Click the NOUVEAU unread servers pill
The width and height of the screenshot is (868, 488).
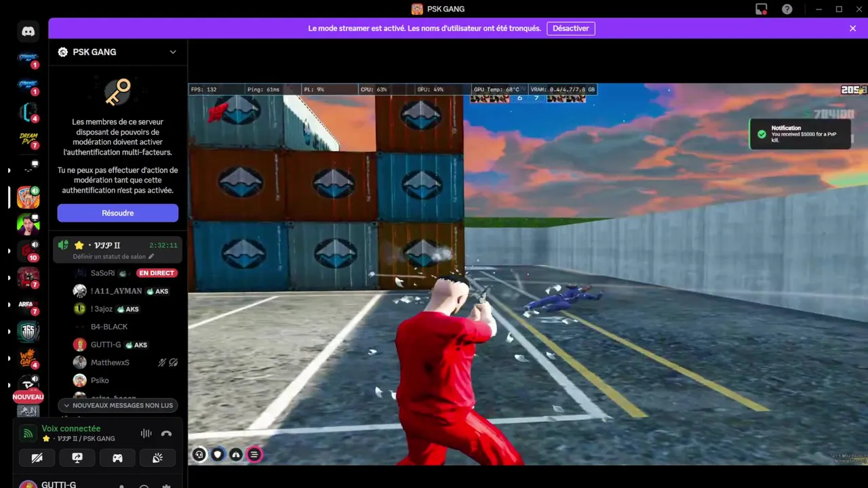28,396
